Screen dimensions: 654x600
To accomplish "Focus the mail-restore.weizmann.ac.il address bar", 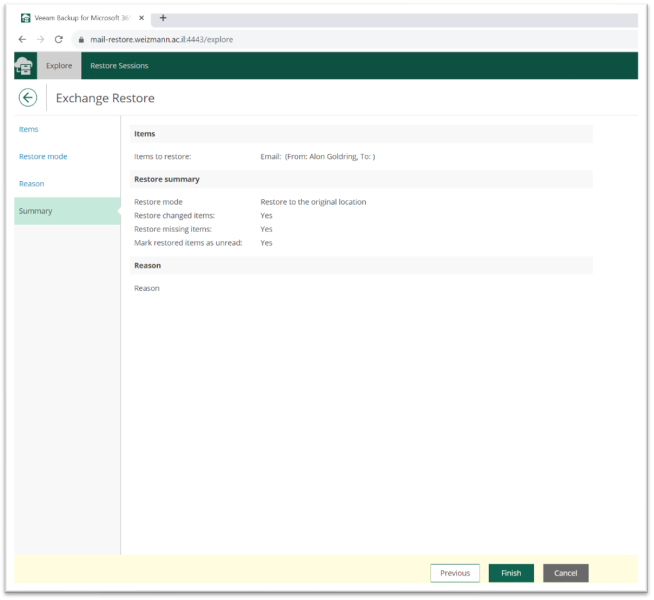I will pos(160,39).
